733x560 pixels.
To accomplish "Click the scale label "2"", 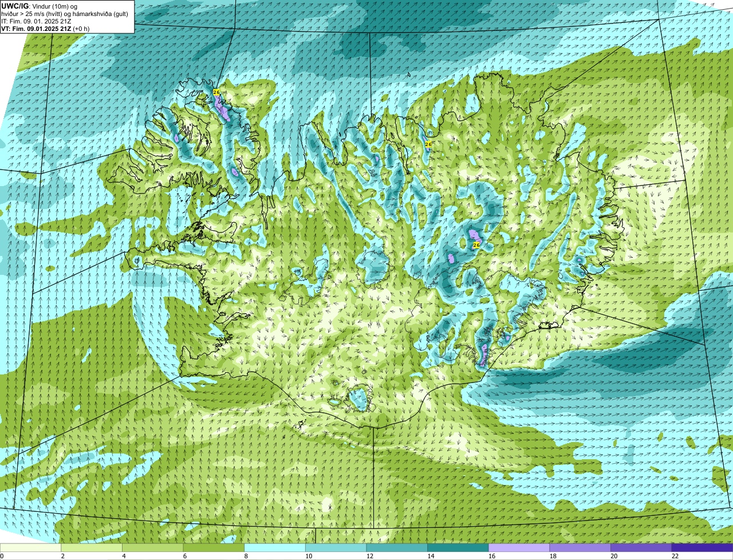I will [62, 556].
